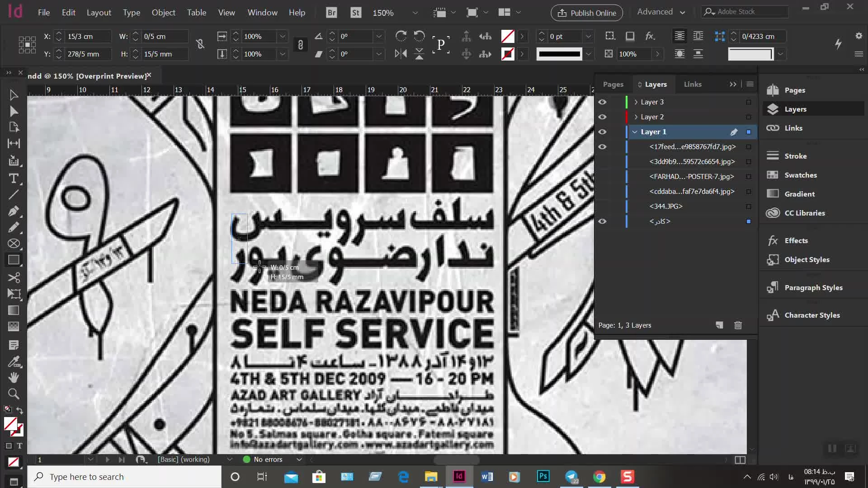Click the flip horizontal icon
Viewport: 868px width, 488px height.
click(401, 54)
